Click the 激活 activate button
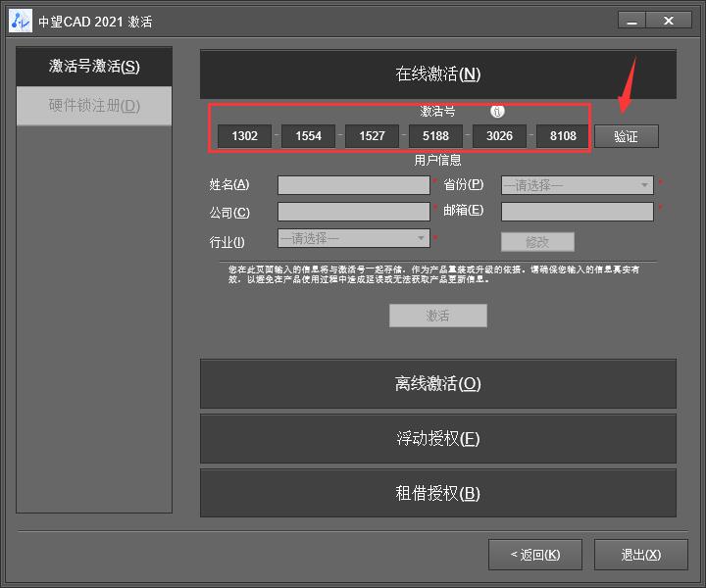The image size is (706, 588). (438, 316)
